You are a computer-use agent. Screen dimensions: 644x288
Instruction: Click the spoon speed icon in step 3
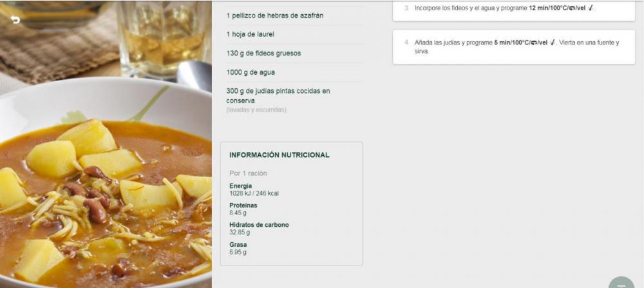tap(590, 8)
